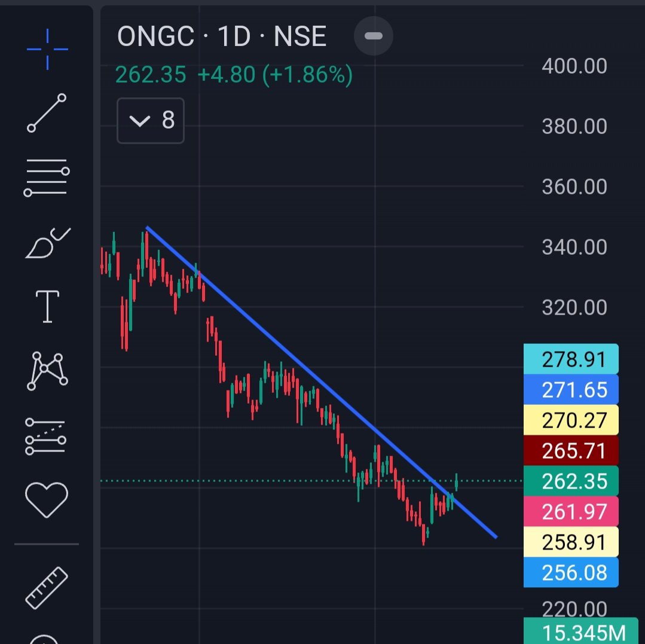Expand the chevron dropdown showing 8

coord(150,120)
